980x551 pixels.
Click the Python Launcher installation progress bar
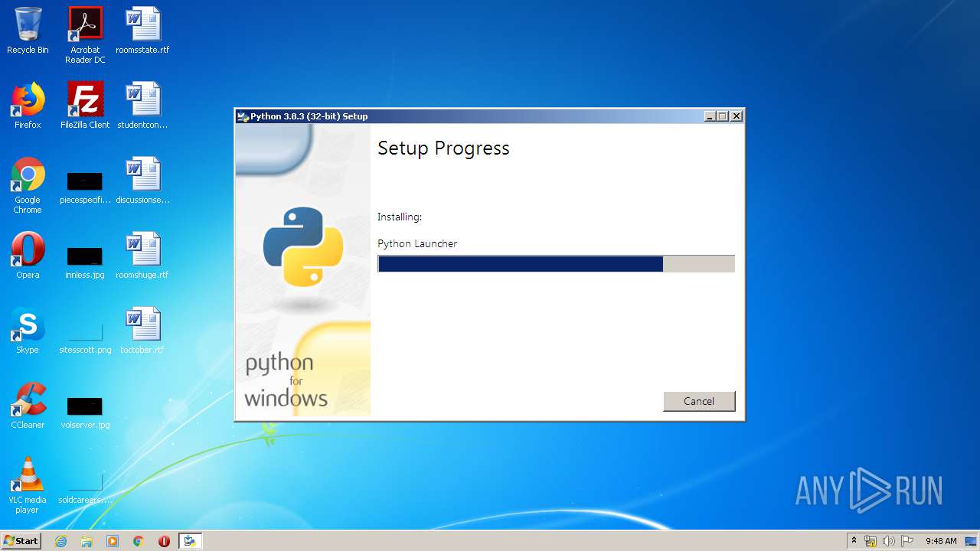click(556, 264)
